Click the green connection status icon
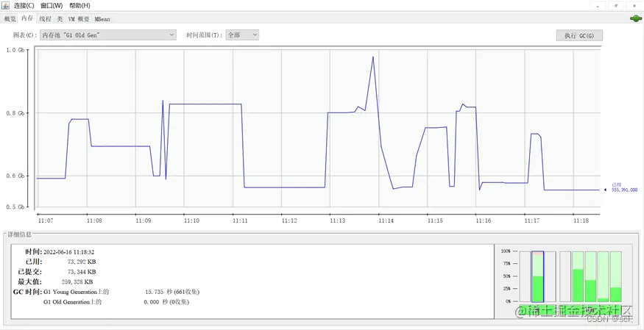This screenshot has width=644, height=330. (635, 18)
